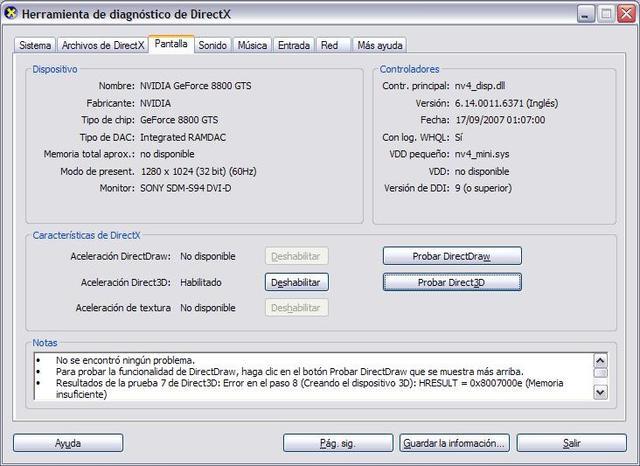Open the Música tab

252,45
